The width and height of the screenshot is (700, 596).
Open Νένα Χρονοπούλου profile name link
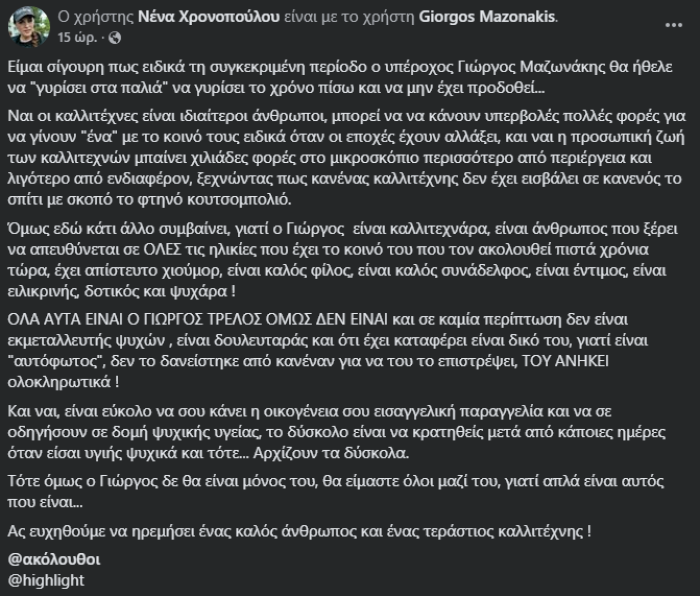(x=208, y=17)
